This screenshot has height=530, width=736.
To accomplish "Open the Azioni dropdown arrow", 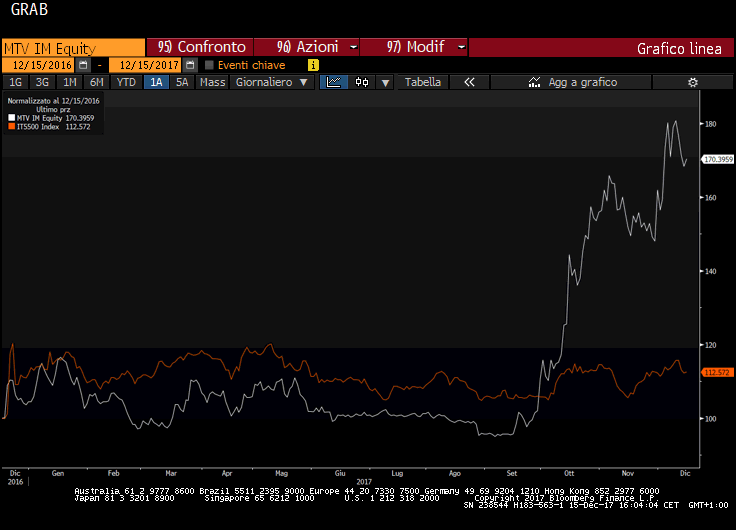I will (x=354, y=47).
